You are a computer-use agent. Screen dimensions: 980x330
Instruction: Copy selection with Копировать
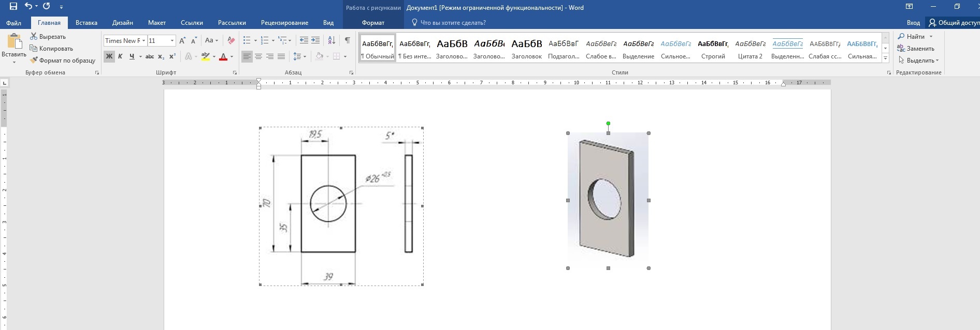click(51, 49)
